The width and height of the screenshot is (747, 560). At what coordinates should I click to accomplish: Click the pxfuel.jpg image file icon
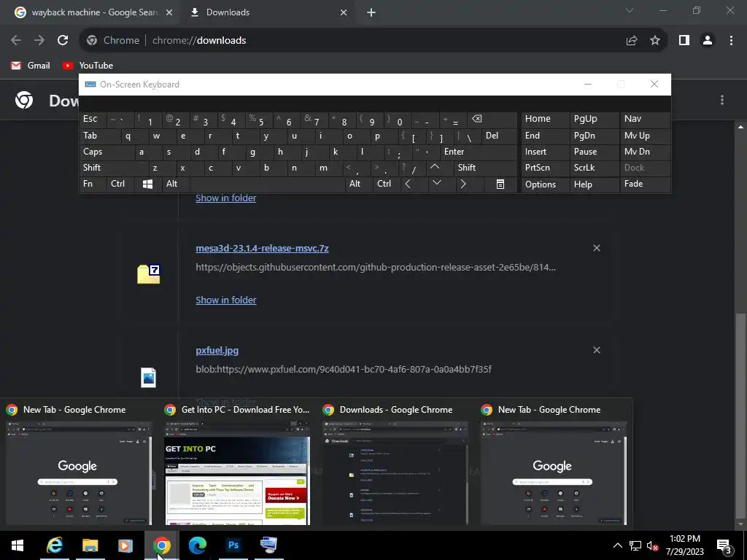[149, 378]
